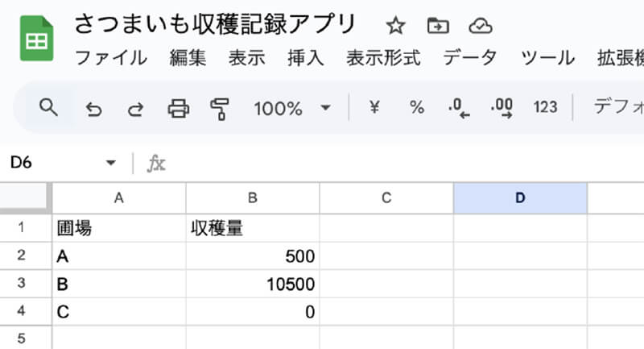Click the Google Sheets home icon
Viewport: 644px width, 349px height.
pyautogui.click(x=36, y=38)
